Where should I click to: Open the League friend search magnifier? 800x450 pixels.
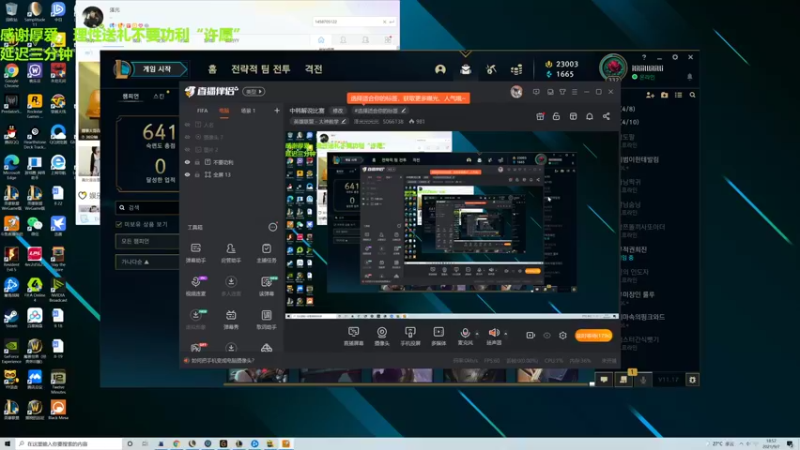[692, 95]
